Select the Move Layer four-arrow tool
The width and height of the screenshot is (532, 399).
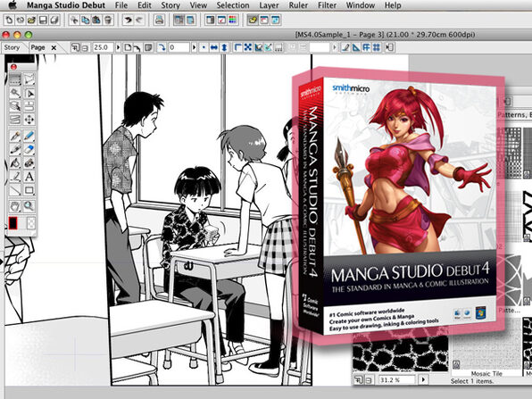pyautogui.click(x=29, y=120)
